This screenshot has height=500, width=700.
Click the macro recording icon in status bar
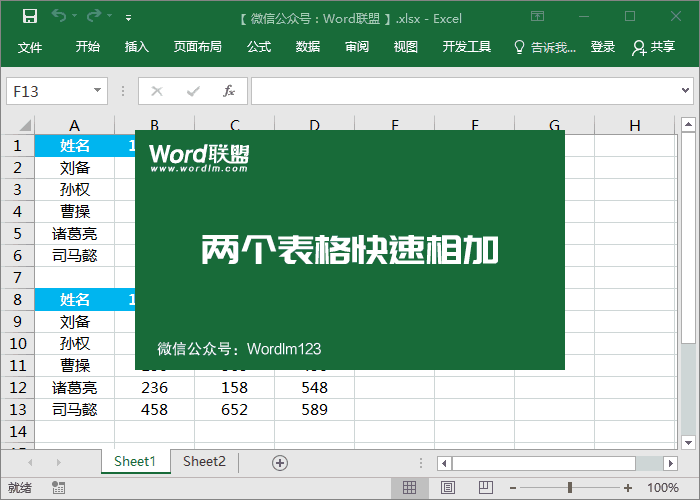58,487
